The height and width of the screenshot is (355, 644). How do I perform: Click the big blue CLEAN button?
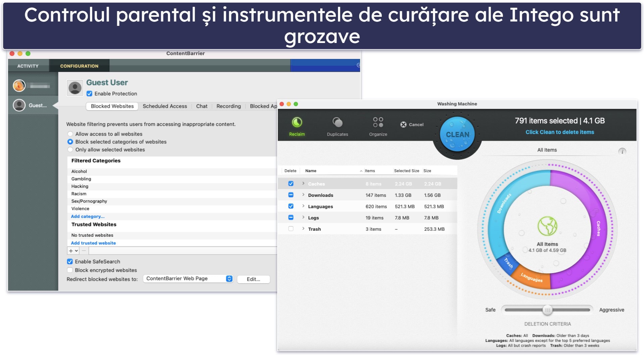click(457, 134)
